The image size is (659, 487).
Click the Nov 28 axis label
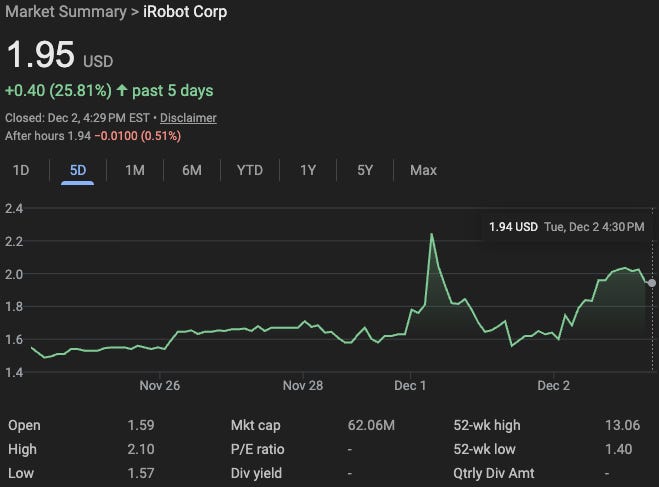click(303, 386)
